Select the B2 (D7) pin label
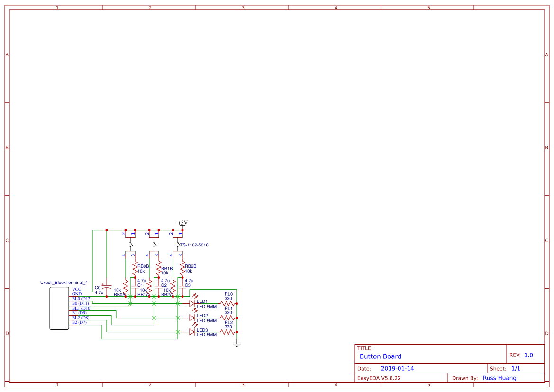Viewport: 554px width, 392px height. coord(79,322)
